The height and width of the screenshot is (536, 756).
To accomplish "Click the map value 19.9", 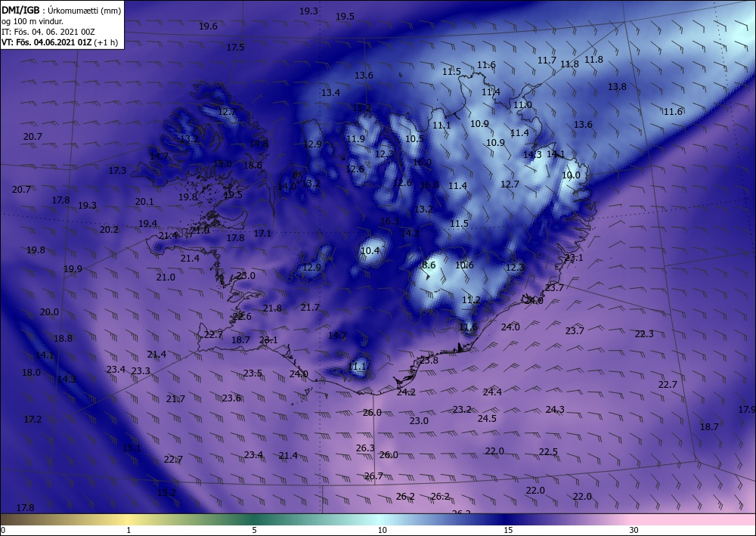I will coord(73,269).
